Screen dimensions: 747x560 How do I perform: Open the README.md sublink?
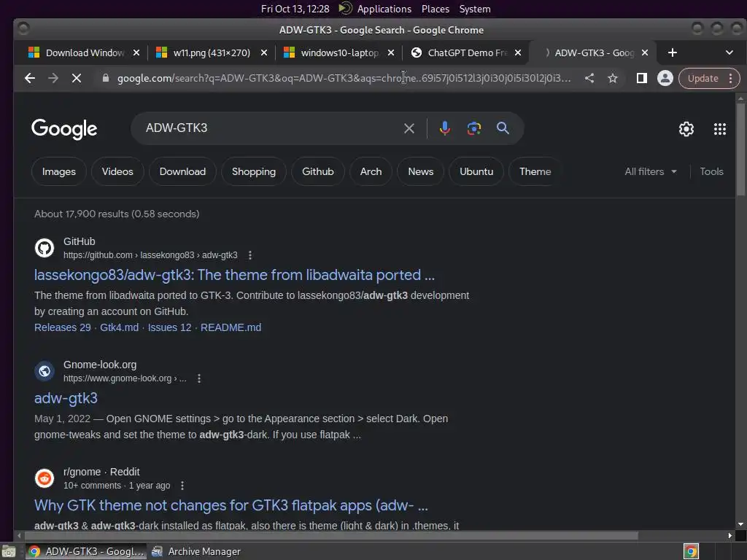coord(231,327)
